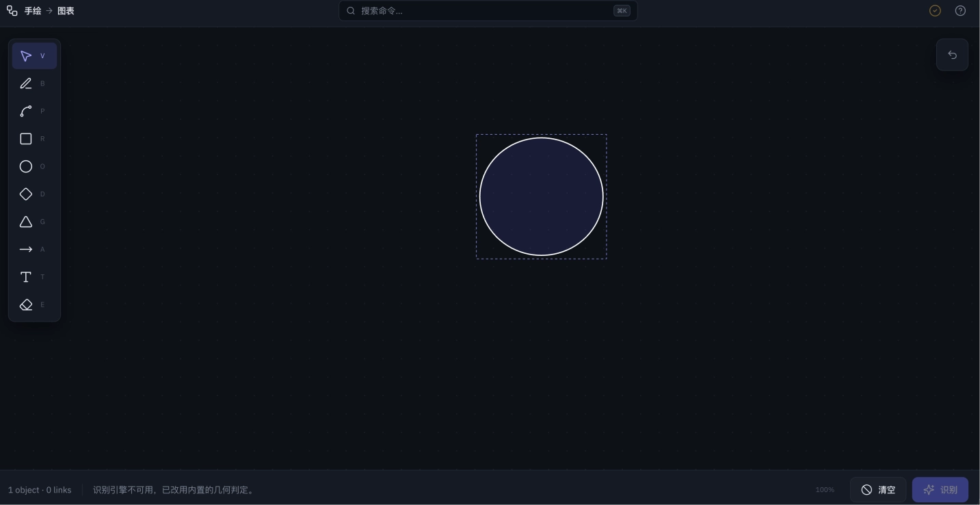Click the checkmark status icon
This screenshot has height=505, width=980.
pos(935,11)
